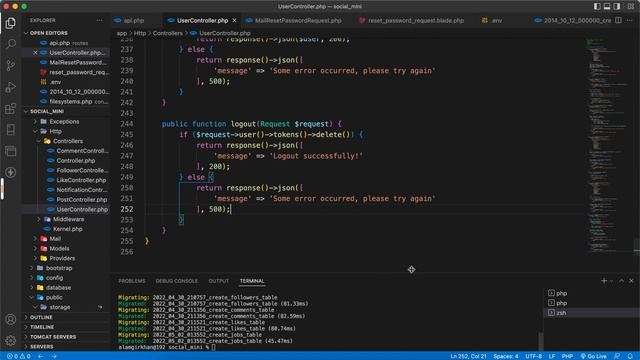Open Run and Debug view icon
Viewport: 640px width, 360px height.
tap(11, 87)
